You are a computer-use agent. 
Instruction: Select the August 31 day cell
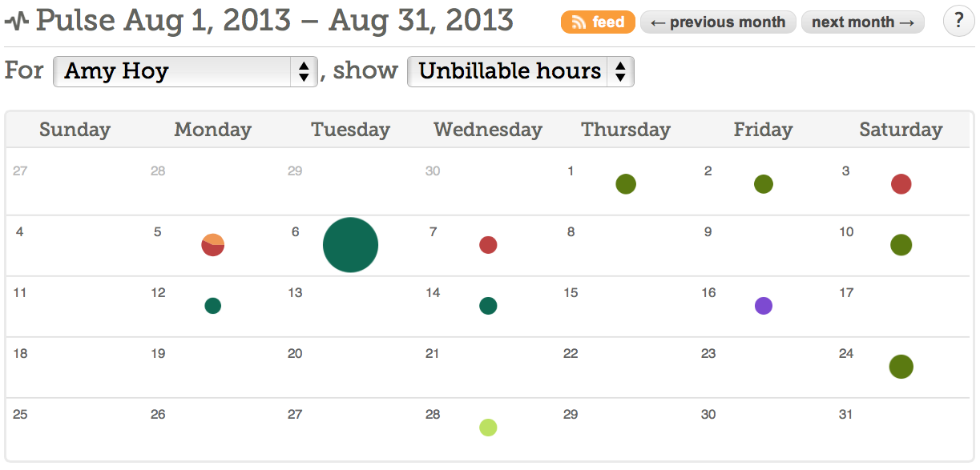click(x=901, y=429)
